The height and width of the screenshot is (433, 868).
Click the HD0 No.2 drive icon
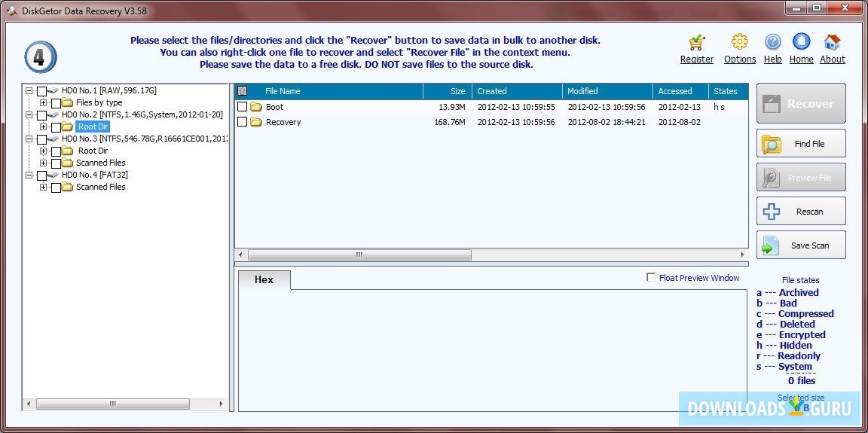coord(53,114)
